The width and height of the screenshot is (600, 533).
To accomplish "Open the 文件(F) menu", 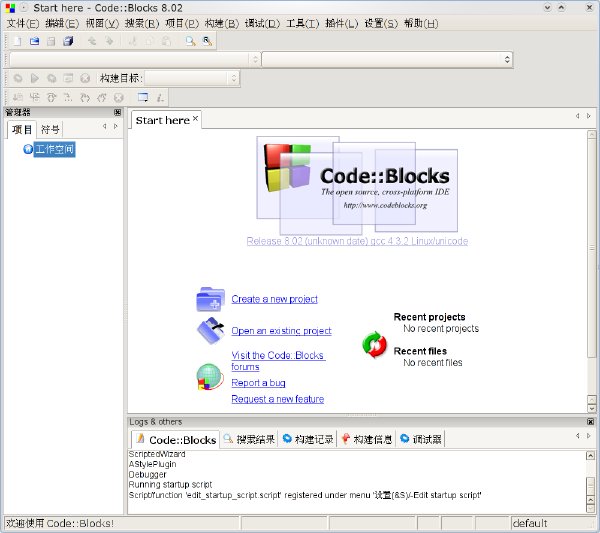I will point(23,24).
